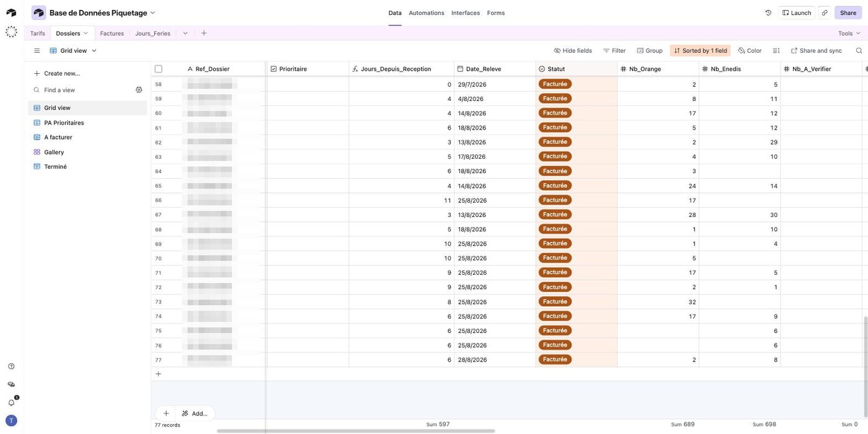Click the Hide fields button
868x434 pixels.
coord(573,50)
